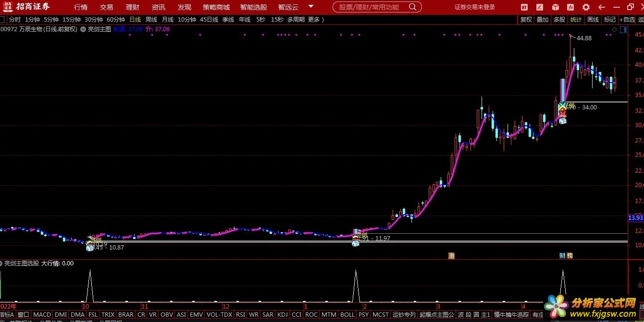Image resolution: width=644 pixels, height=322 pixels.
Task: Click the 3D box icon in title bar
Action: point(555,7)
